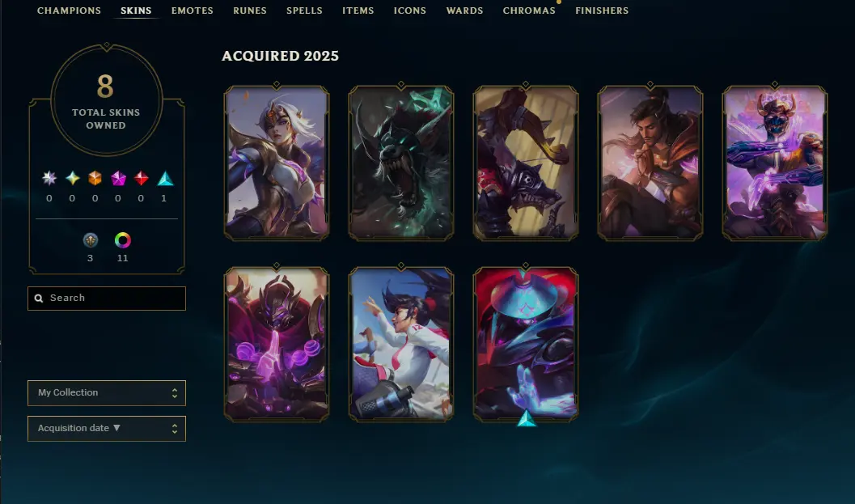Select the dark green werewolf skin card
The height and width of the screenshot is (504, 855).
click(x=401, y=163)
